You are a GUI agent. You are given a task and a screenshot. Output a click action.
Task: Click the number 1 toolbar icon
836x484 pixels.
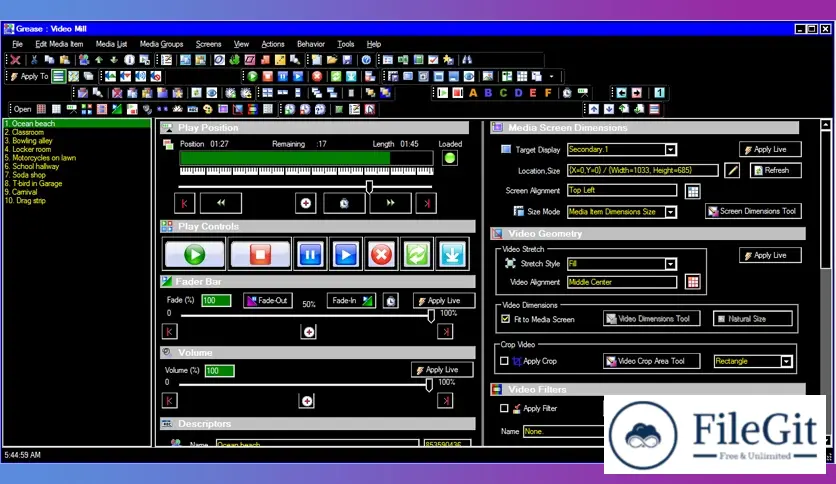(660, 93)
